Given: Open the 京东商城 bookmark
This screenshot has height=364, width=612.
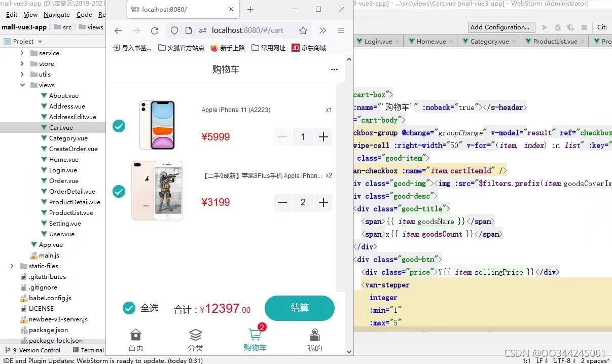Looking at the screenshot, I should 309,48.
